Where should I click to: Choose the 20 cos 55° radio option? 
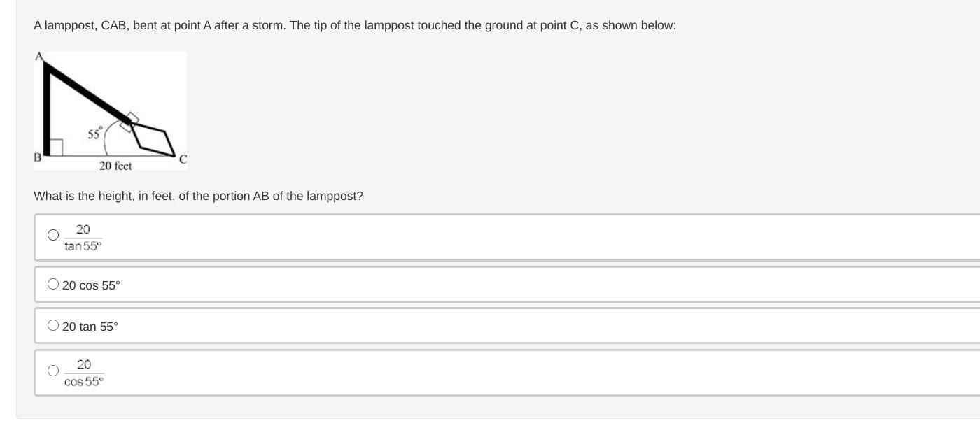coord(53,284)
